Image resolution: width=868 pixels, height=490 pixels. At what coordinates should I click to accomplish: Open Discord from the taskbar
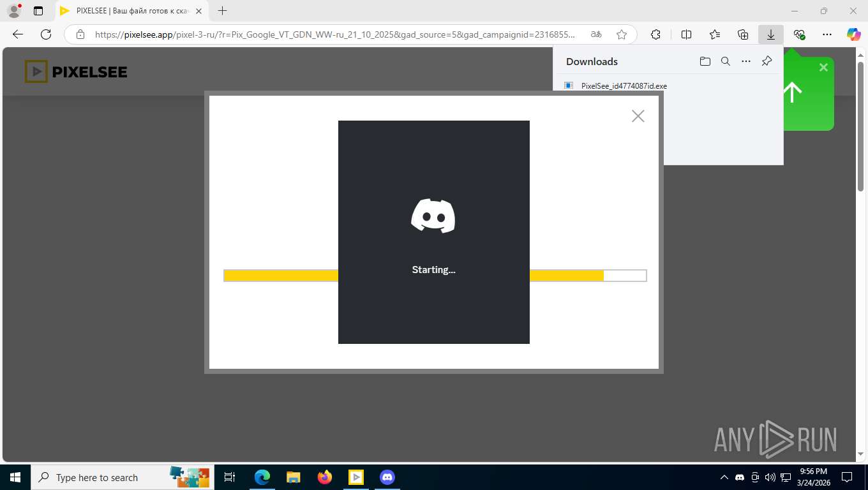(x=387, y=477)
